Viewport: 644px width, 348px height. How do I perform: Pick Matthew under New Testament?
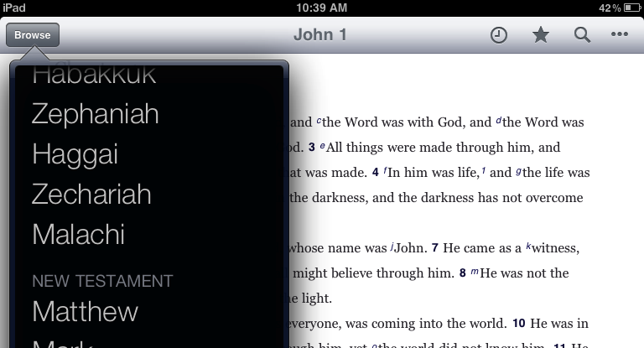point(85,312)
